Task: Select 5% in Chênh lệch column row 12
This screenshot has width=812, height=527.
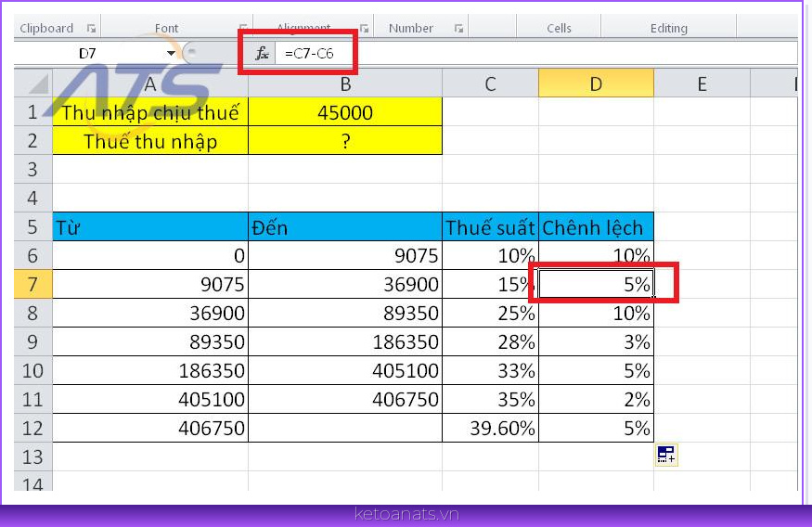Action: click(596, 428)
